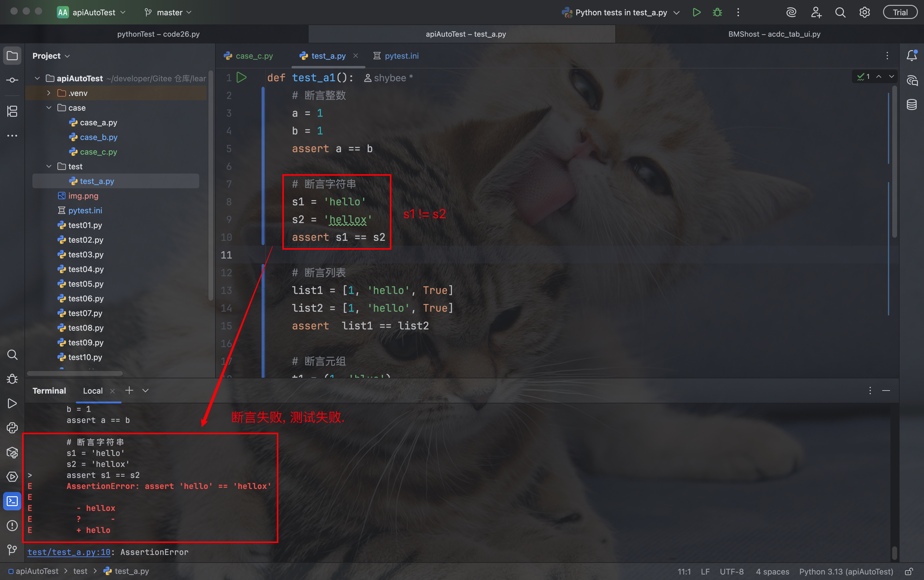Click the green Run button in top toolbar
Viewport: 924px width, 580px height.
(697, 12)
